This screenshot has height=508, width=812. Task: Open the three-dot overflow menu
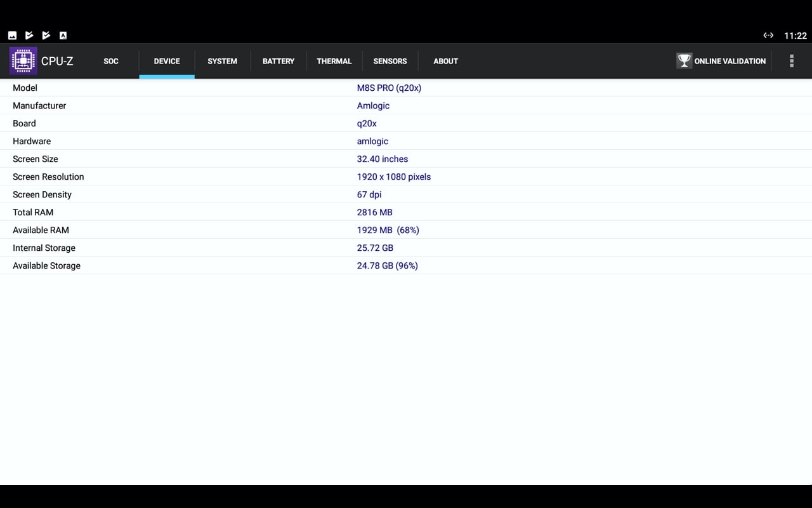click(x=791, y=61)
